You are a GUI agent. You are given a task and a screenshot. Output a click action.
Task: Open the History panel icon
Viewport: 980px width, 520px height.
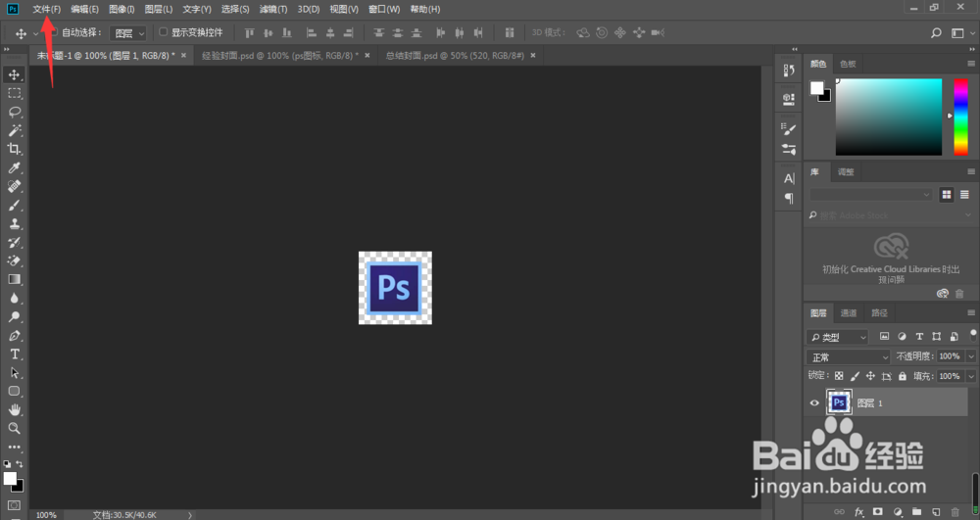[x=789, y=71]
